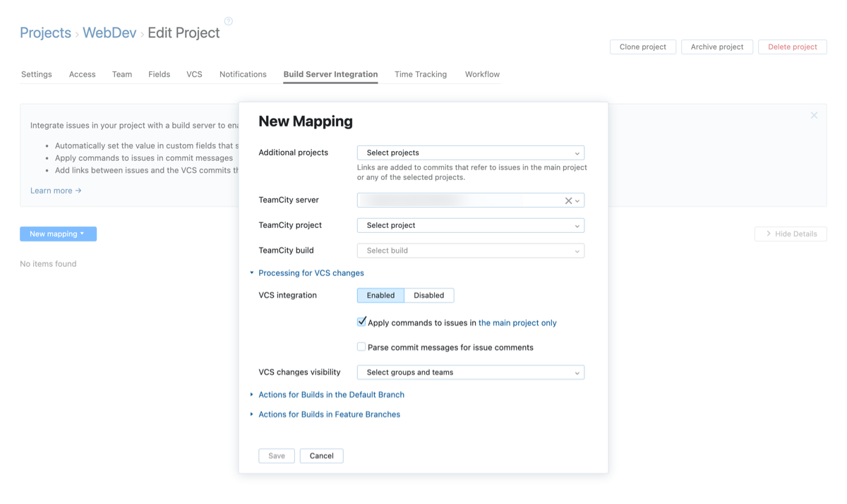Click the help question mark icon
847x504 pixels.
(228, 21)
